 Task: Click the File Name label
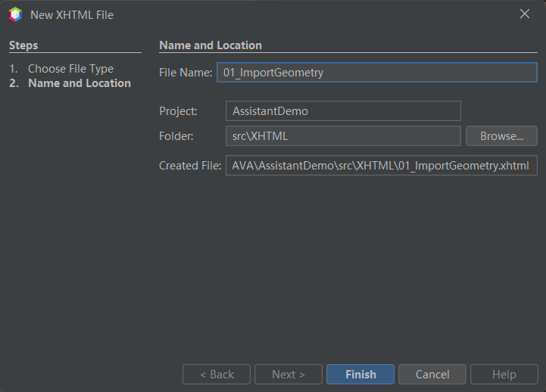186,73
